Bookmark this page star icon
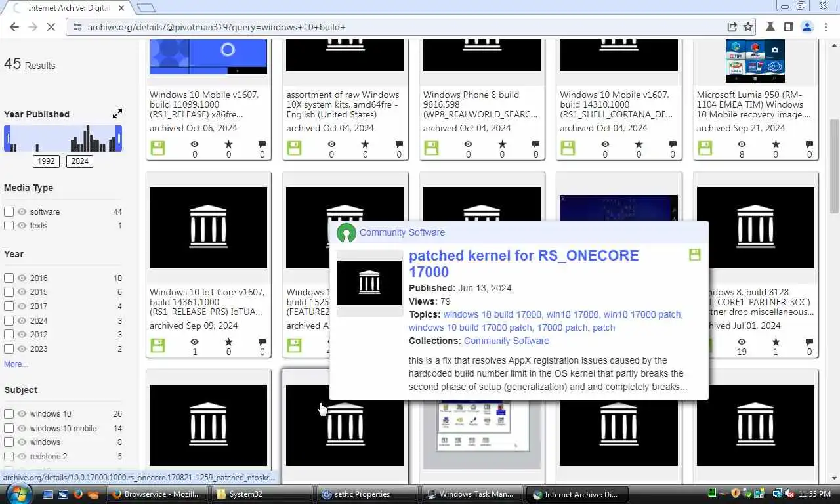The height and width of the screenshot is (504, 840). coord(748,27)
